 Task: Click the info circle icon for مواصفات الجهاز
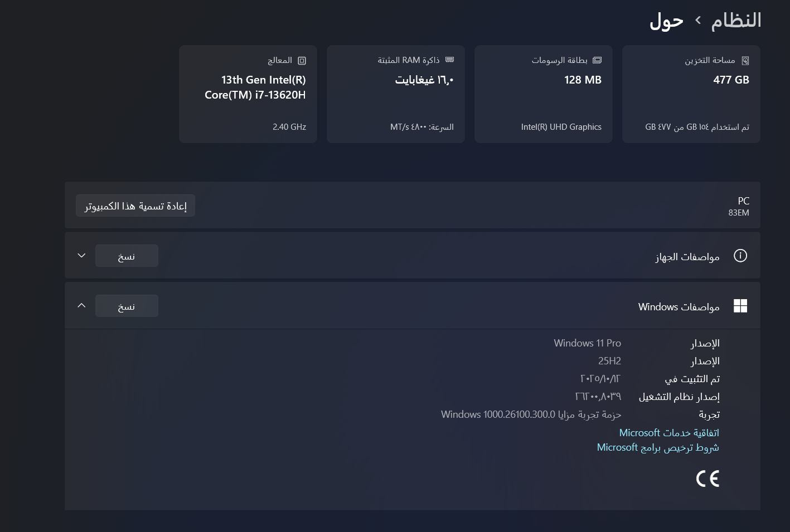[740, 256]
